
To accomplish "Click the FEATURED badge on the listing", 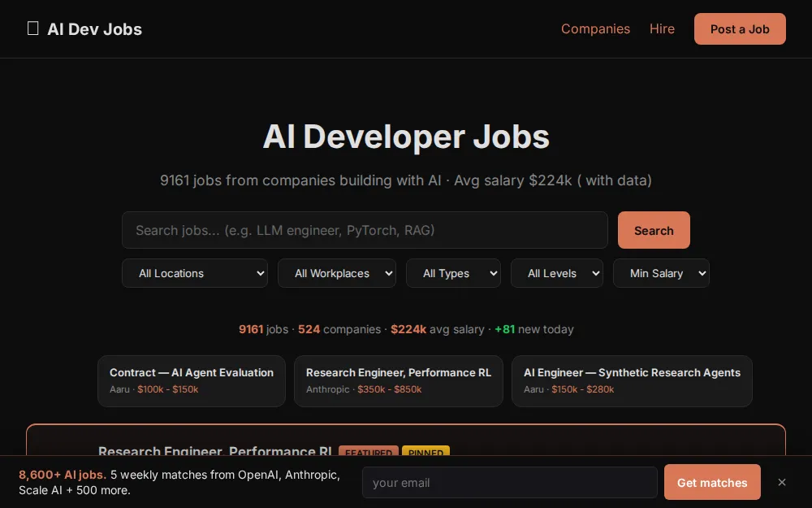I will tap(368, 453).
